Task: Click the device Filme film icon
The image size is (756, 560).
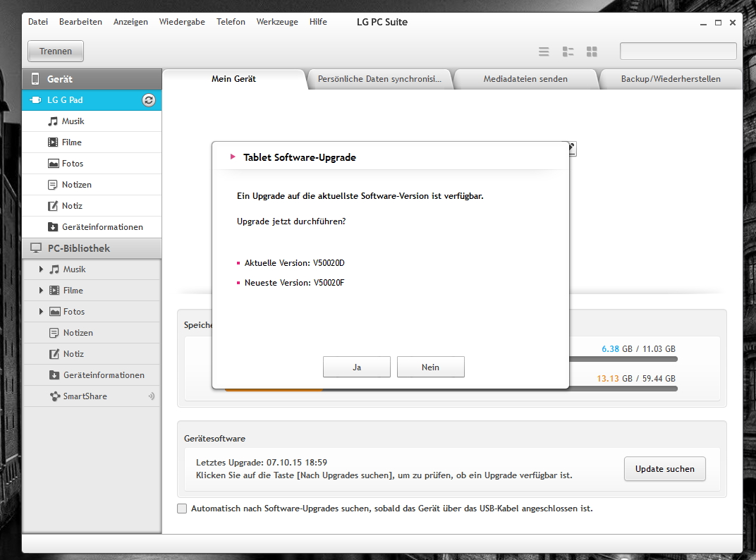Action: tap(53, 142)
